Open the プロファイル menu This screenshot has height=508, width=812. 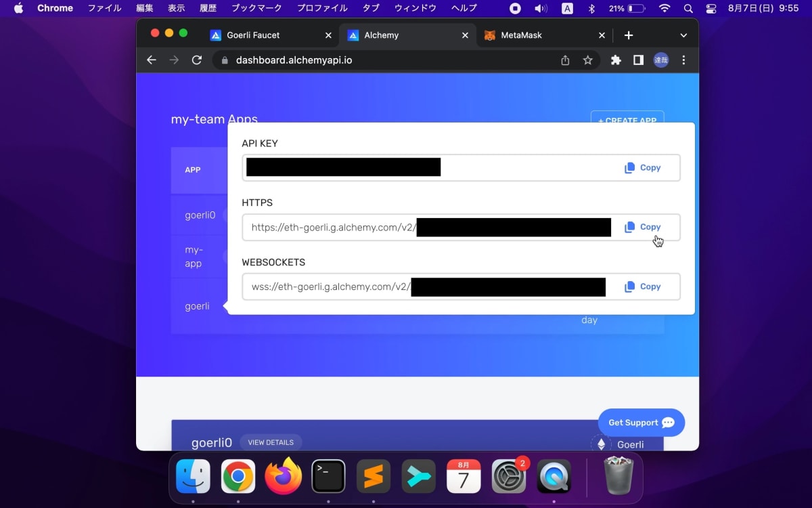(x=322, y=8)
